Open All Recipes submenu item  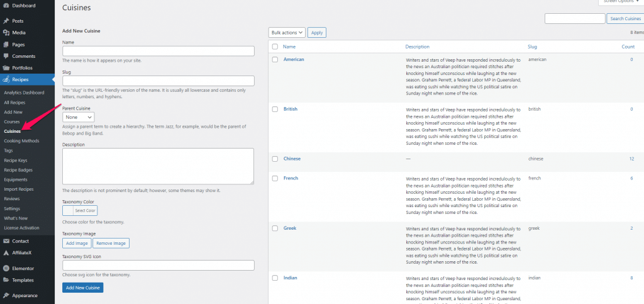pyautogui.click(x=14, y=103)
